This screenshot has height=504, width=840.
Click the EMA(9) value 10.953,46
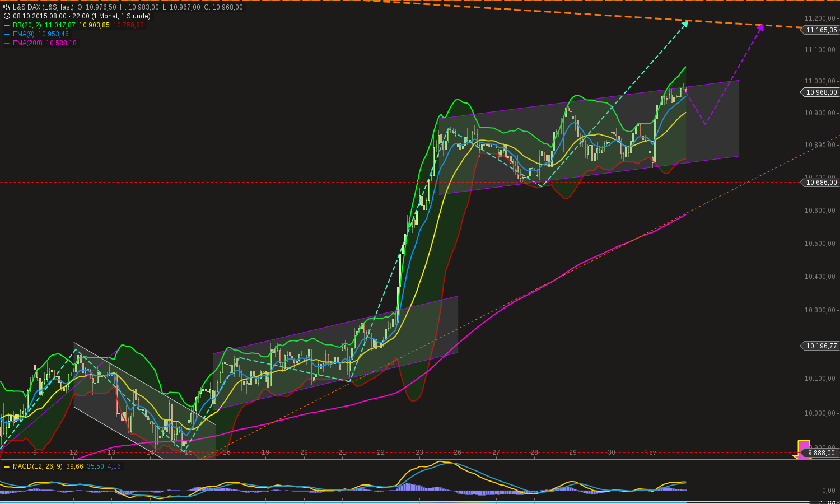tap(53, 34)
